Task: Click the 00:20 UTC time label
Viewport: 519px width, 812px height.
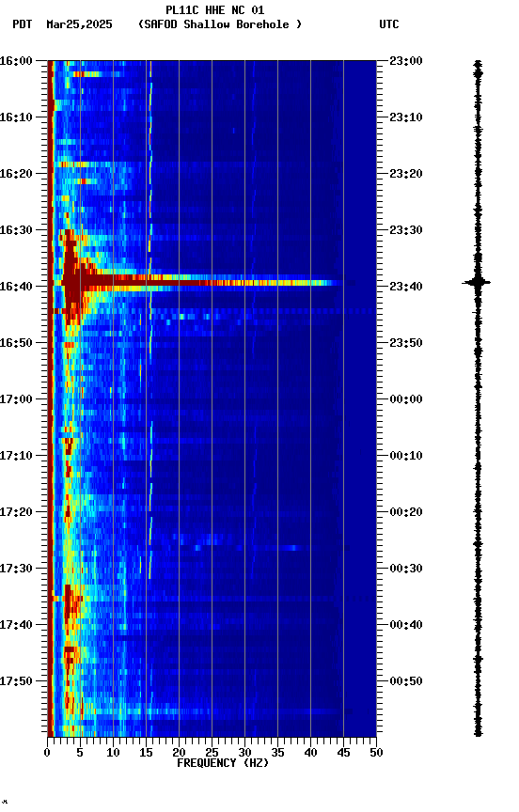Action: coord(406,512)
